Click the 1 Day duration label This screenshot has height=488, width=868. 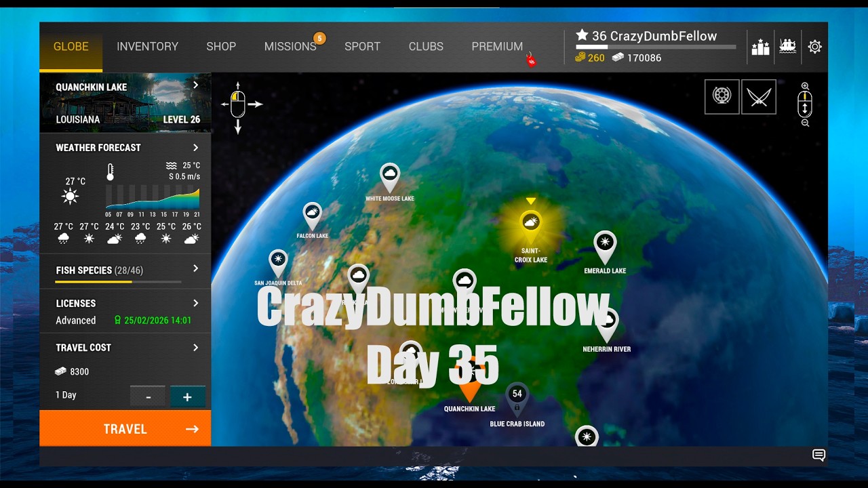[66, 395]
